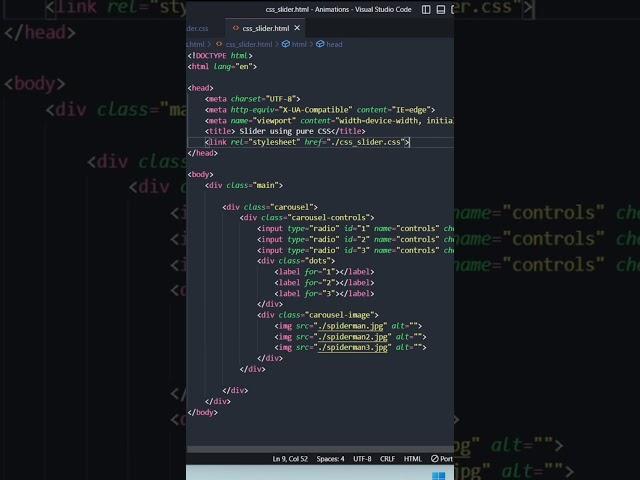Change indentation via Spaces: 4
Viewport: 640px width, 480px height.
click(x=330, y=459)
